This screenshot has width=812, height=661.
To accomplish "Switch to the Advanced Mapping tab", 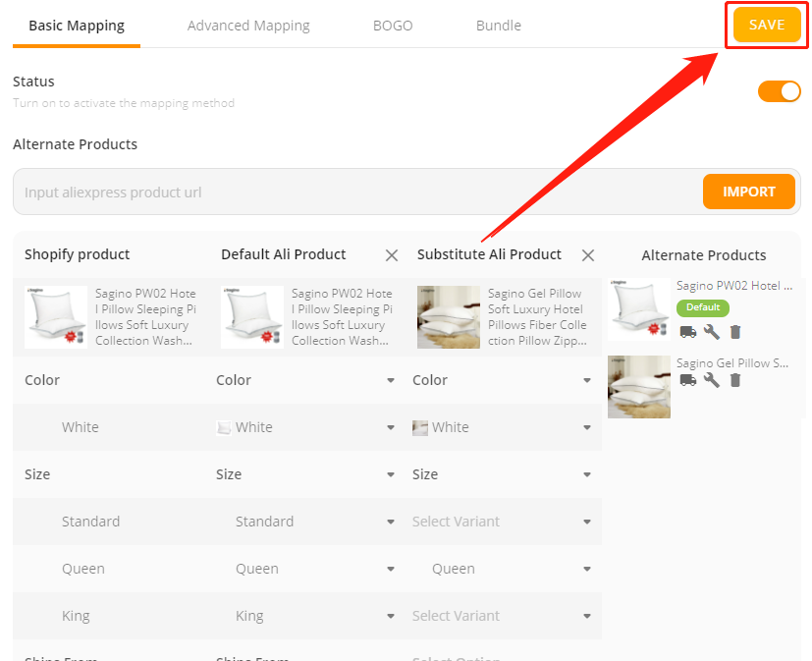I will point(248,26).
